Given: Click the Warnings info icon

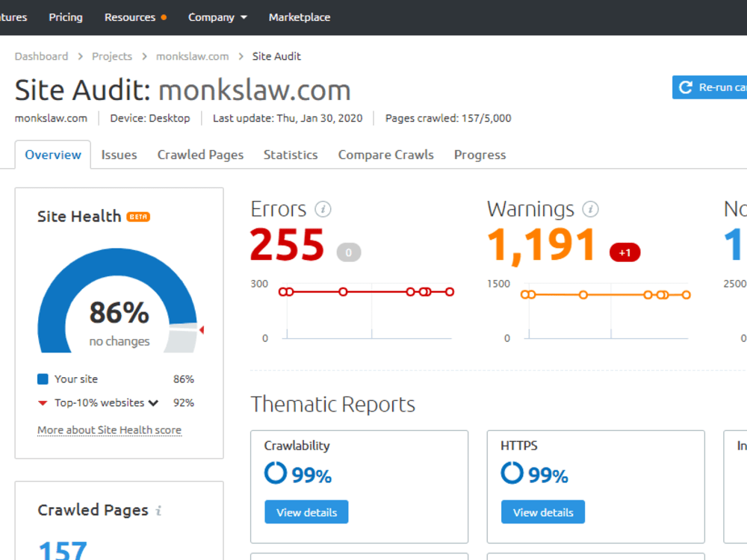Looking at the screenshot, I should (x=590, y=209).
